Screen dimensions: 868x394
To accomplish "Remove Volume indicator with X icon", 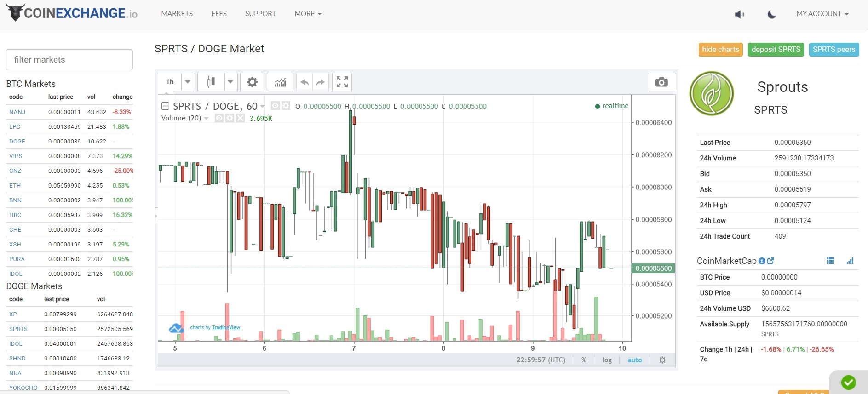I will pos(240,118).
